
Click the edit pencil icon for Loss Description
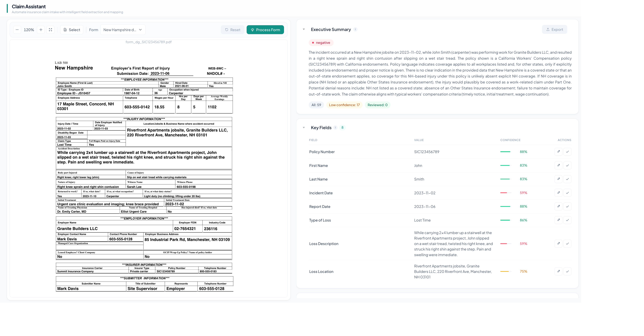pyautogui.click(x=558, y=243)
